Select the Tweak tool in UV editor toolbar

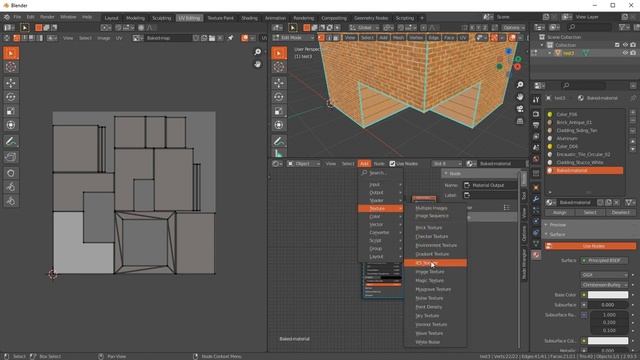pyautogui.click(x=11, y=53)
